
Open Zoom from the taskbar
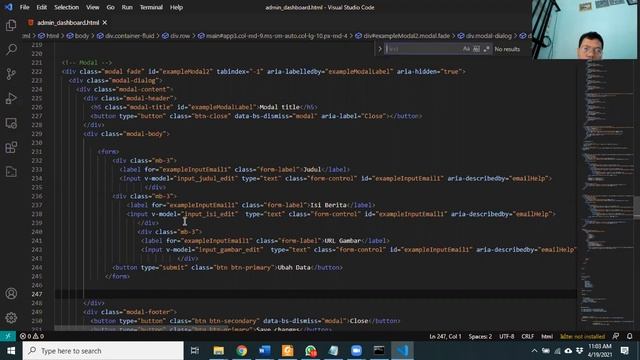(x=356, y=351)
